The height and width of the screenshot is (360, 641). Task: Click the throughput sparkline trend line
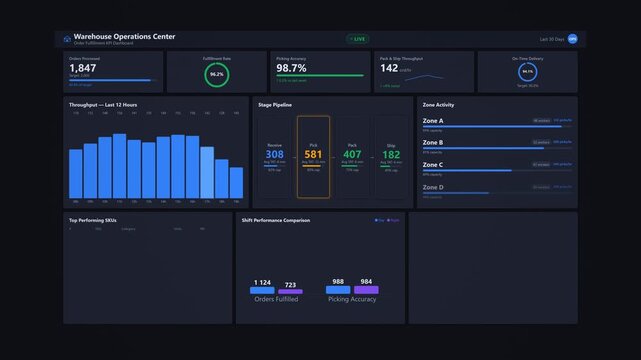(424, 77)
